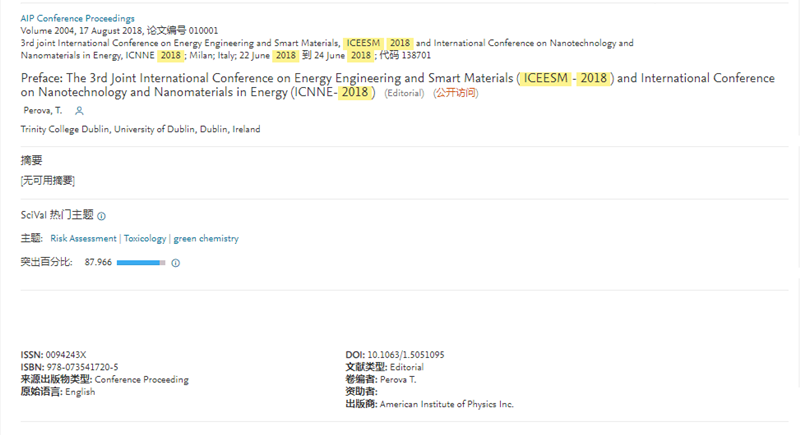Click the 摘要 abstract section heading

(x=32, y=161)
